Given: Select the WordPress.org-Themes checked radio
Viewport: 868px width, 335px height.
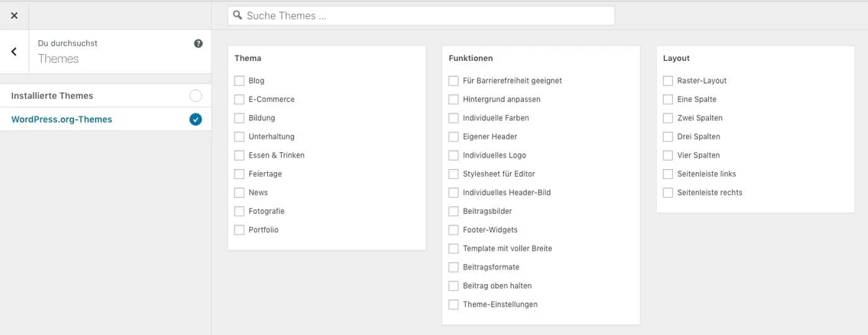Looking at the screenshot, I should coord(196,120).
